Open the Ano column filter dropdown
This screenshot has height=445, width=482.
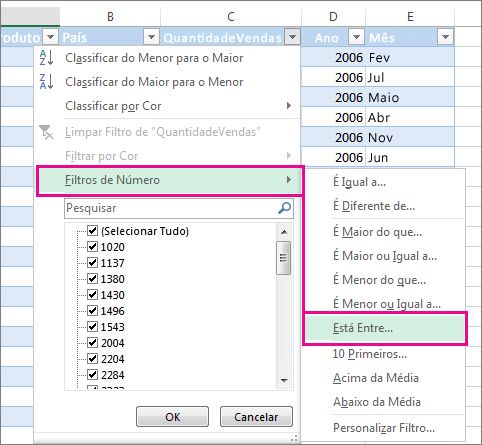(x=356, y=37)
